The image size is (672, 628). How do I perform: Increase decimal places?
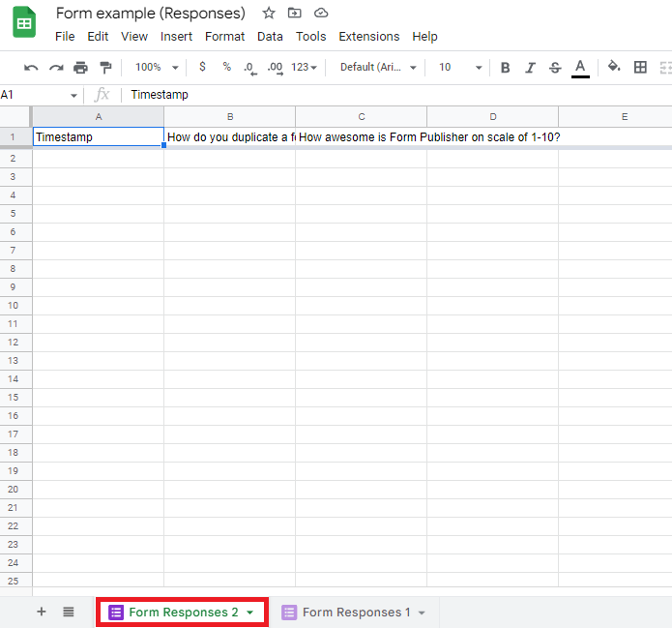coord(276,68)
